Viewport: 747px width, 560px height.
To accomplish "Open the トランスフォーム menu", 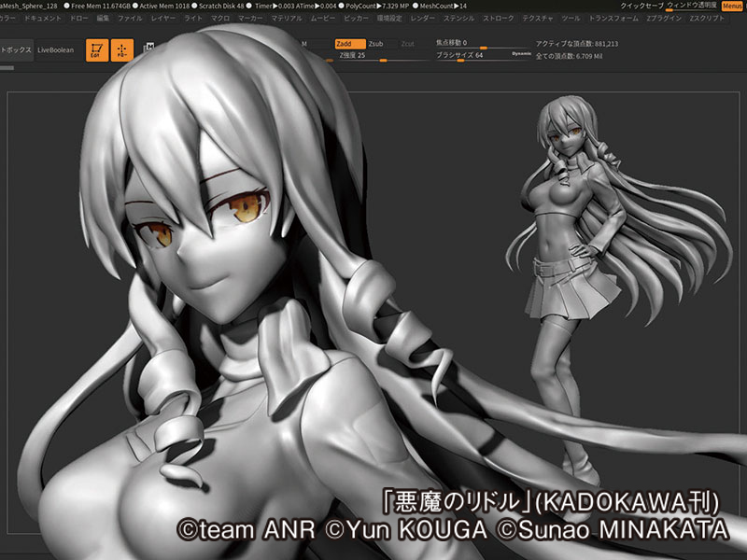I will click(x=614, y=19).
